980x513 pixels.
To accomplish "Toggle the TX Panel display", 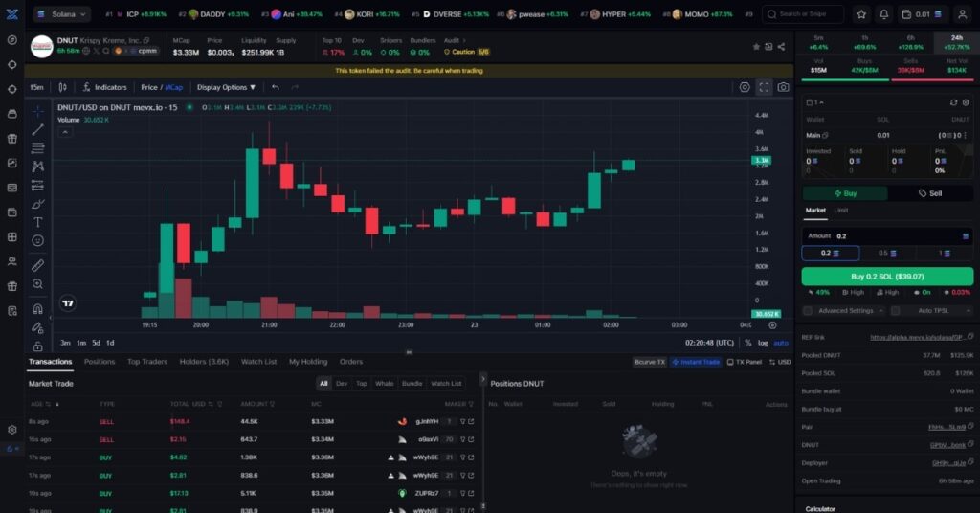I will coord(745,362).
